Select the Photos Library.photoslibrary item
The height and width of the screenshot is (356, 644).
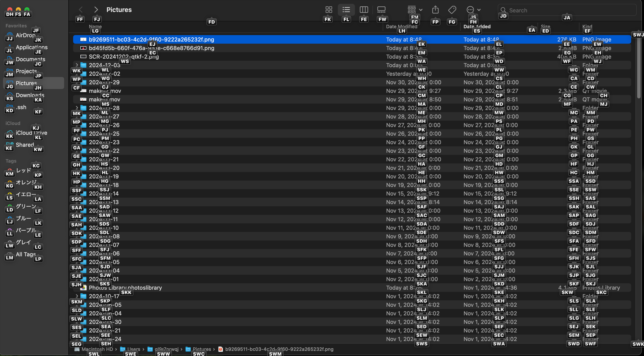(x=352, y=288)
